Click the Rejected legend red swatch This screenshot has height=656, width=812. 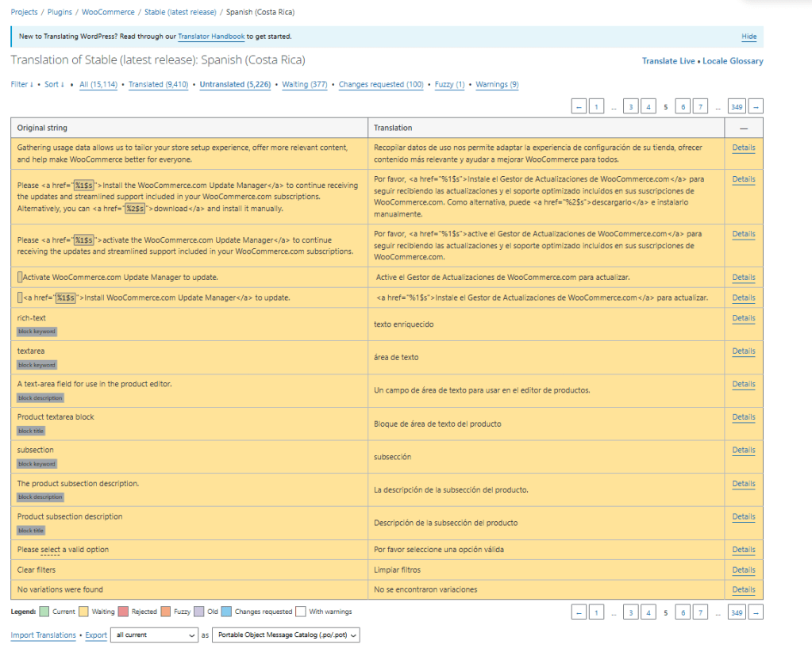[123, 612]
